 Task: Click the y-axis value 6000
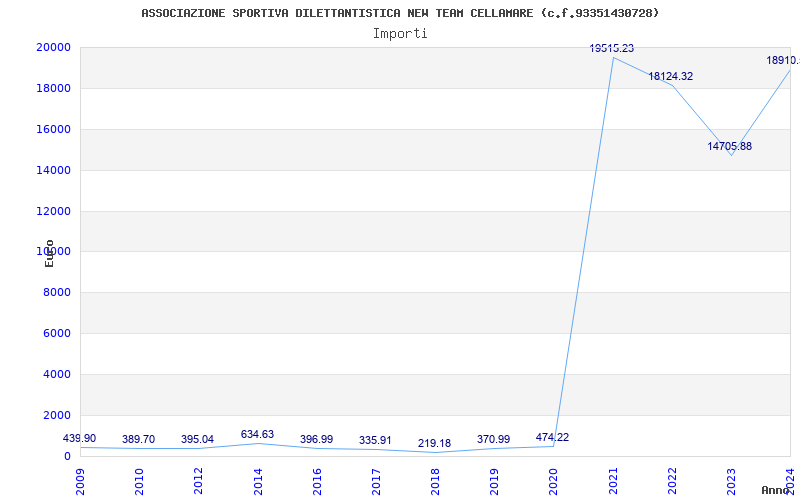pyautogui.click(x=57, y=334)
